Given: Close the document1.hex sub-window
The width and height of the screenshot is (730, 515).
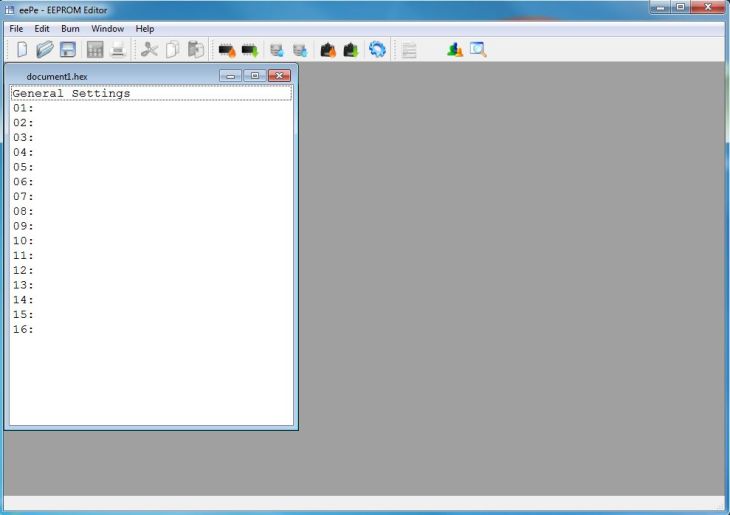Looking at the screenshot, I should (279, 75).
